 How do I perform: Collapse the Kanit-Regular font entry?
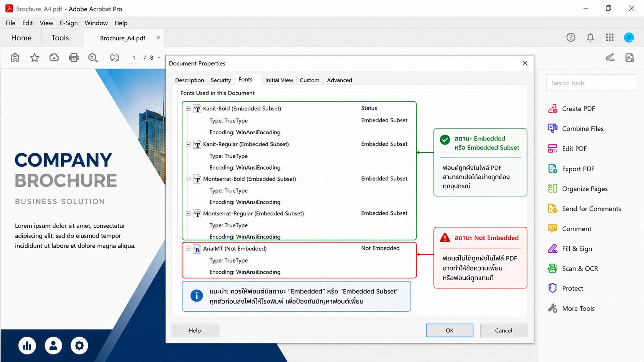coord(188,144)
